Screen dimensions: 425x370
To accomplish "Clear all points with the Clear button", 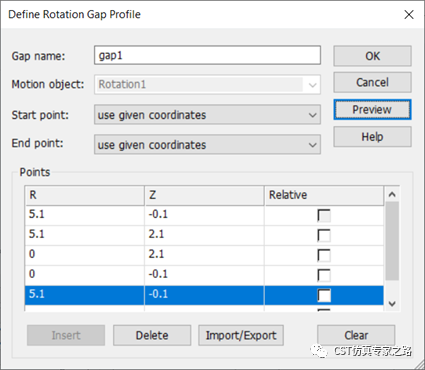I will (x=356, y=335).
